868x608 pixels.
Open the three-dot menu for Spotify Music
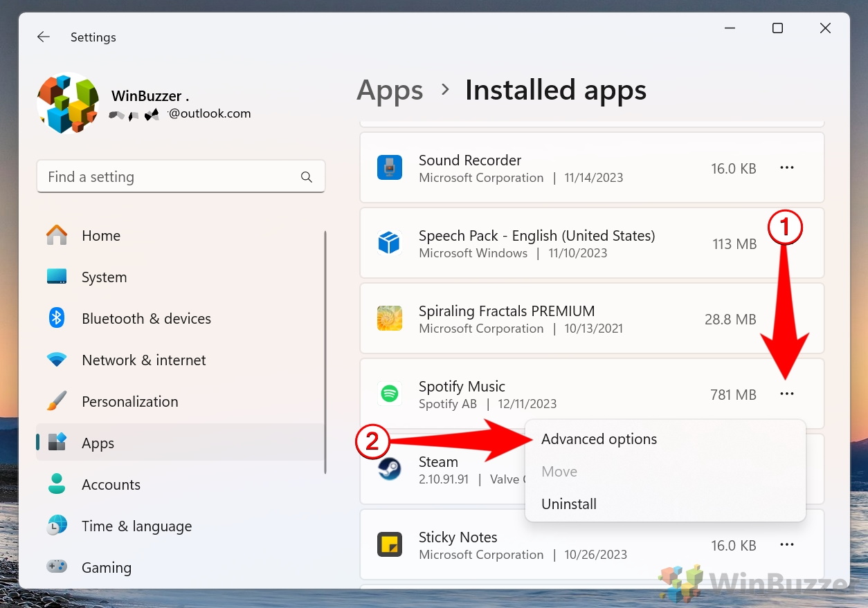[787, 394]
